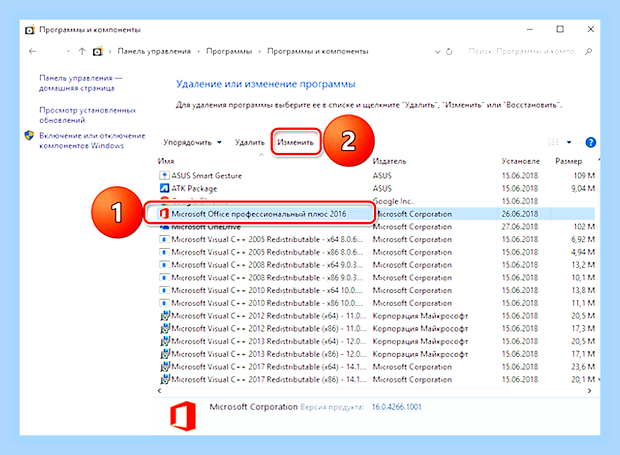This screenshot has height=455, width=620.
Task: Click the Back navigation arrow
Action: 32,51
